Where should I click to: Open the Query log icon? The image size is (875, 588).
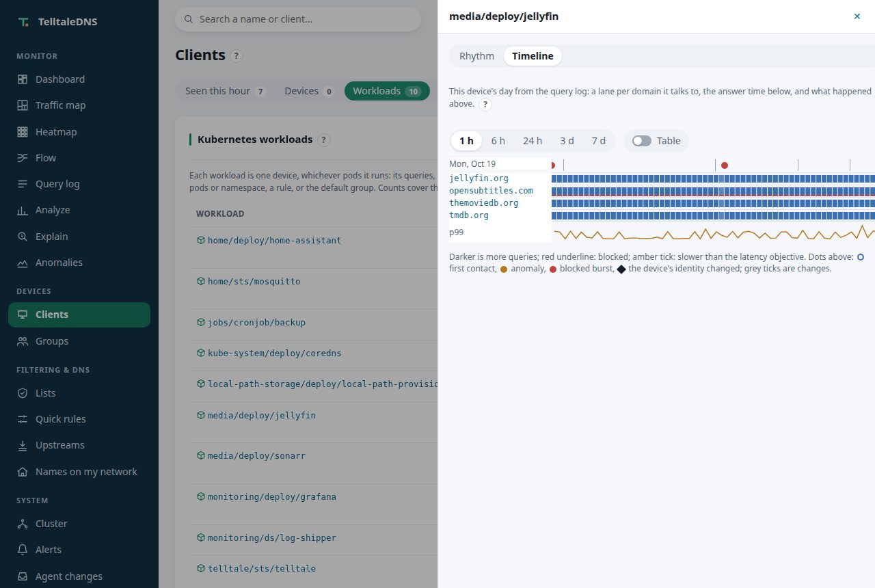[x=23, y=184]
